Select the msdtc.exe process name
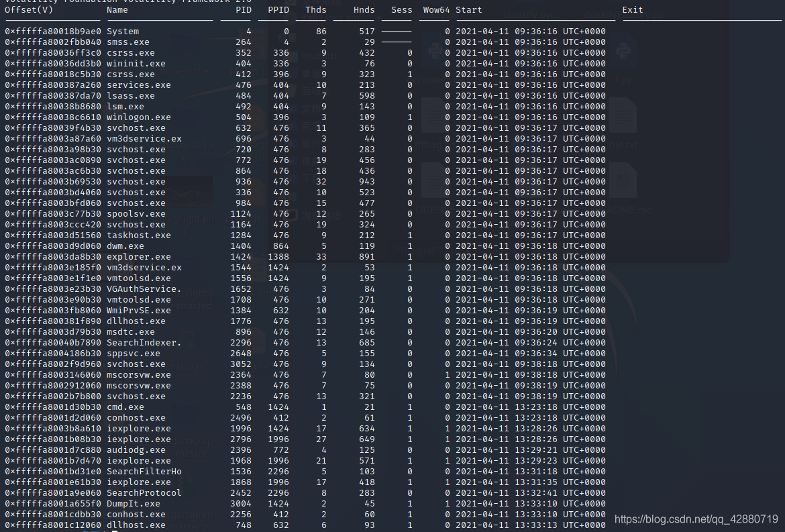785x532 pixels. pos(131,332)
